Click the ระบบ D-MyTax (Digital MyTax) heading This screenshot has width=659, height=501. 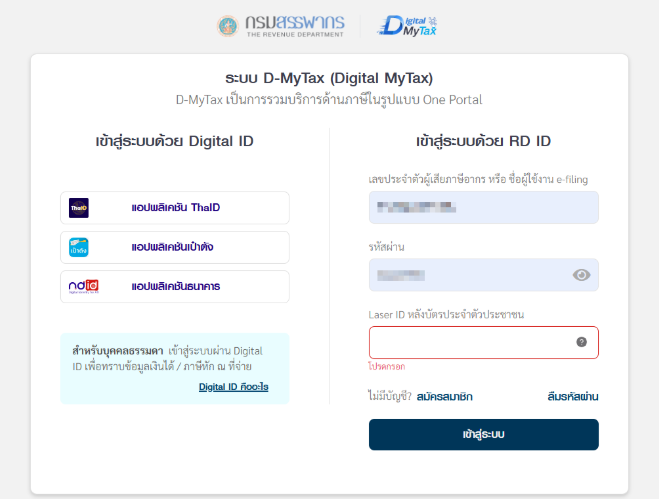[x=329, y=78]
